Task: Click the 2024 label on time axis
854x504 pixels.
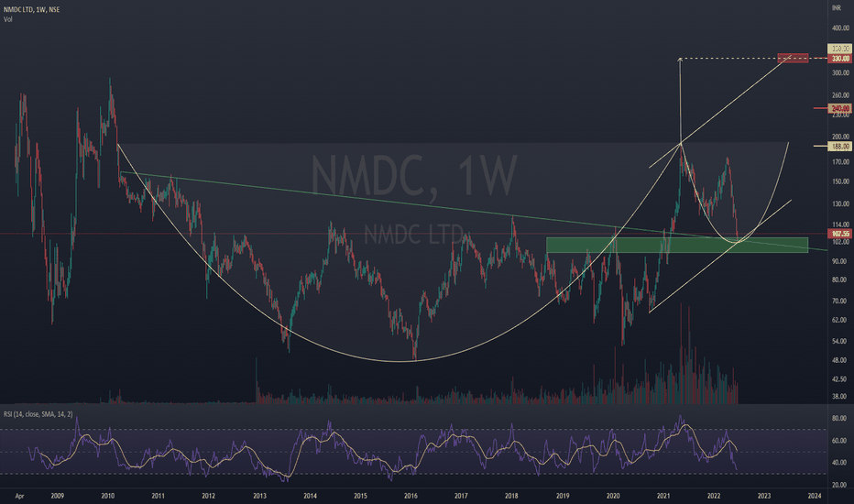Action: [815, 496]
